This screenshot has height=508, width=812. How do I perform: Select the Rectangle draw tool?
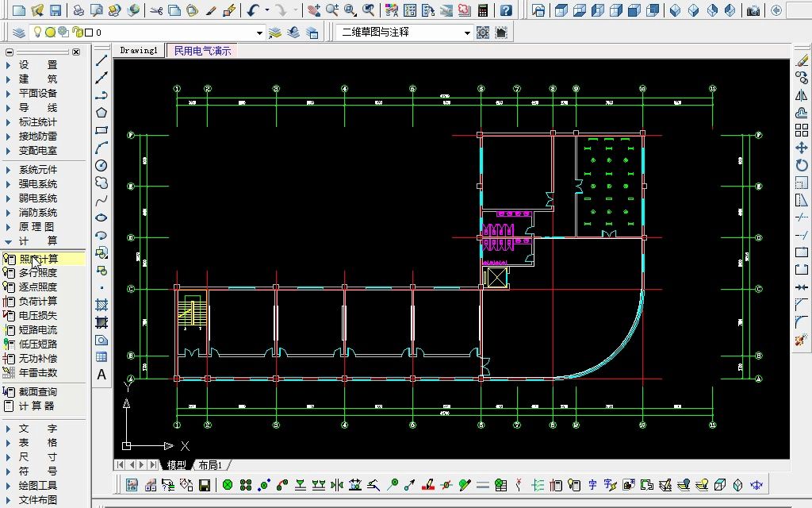point(101,130)
